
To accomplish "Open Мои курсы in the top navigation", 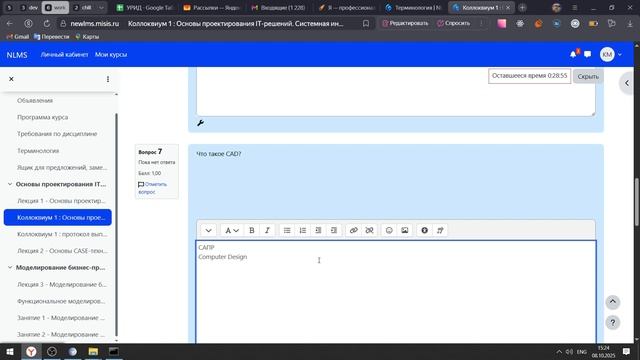I will (111, 54).
